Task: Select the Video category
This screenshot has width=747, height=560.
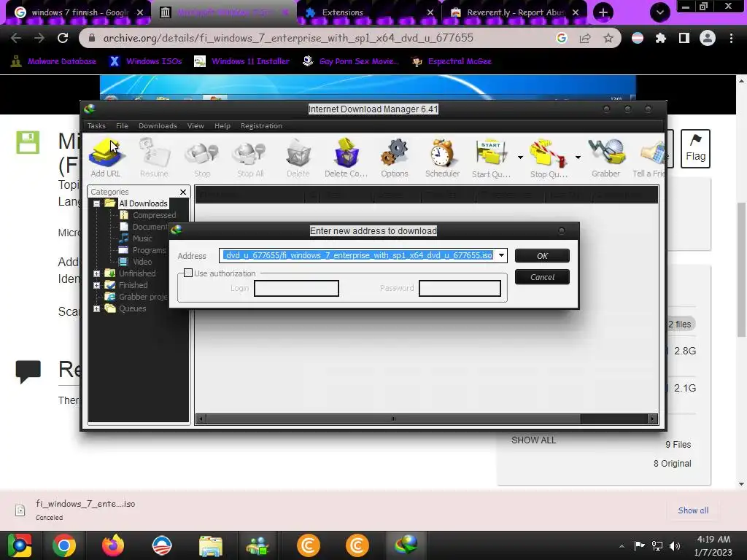Action: click(142, 262)
